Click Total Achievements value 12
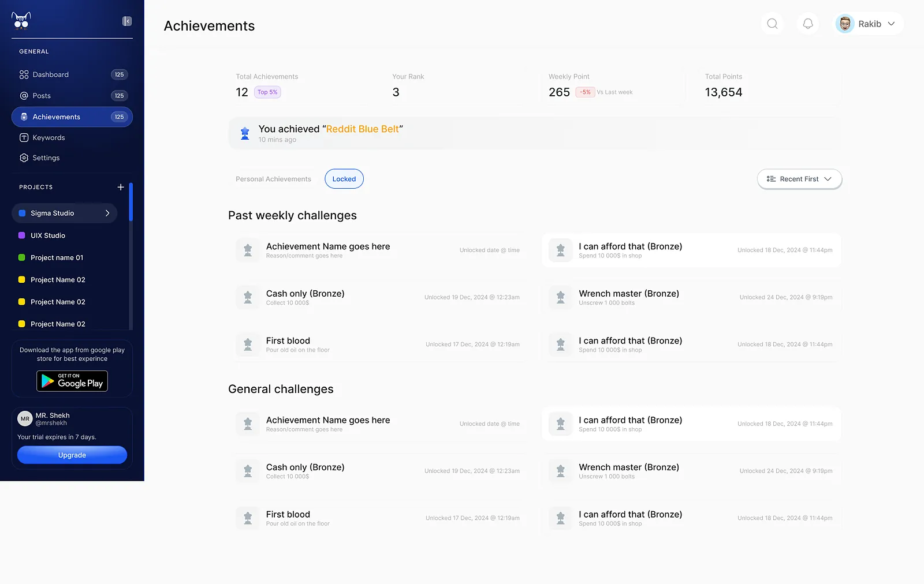The width and height of the screenshot is (924, 584). [x=242, y=92]
